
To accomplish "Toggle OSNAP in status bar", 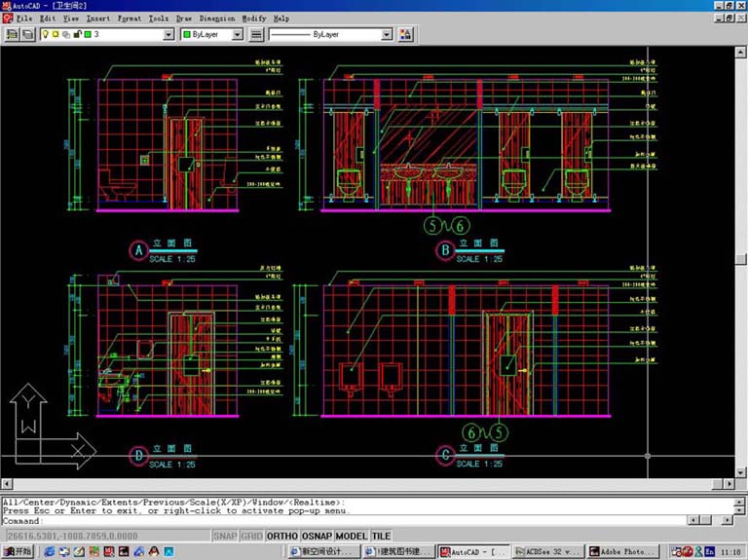I will 317,536.
